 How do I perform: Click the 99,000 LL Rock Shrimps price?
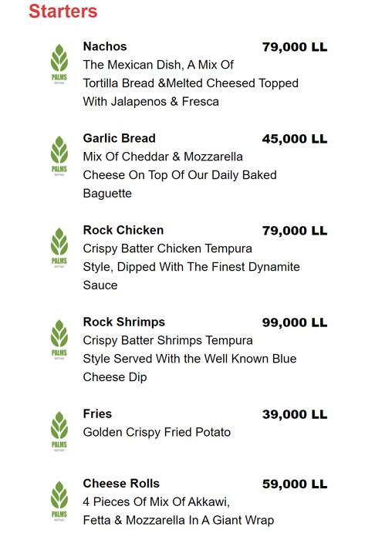click(x=295, y=322)
